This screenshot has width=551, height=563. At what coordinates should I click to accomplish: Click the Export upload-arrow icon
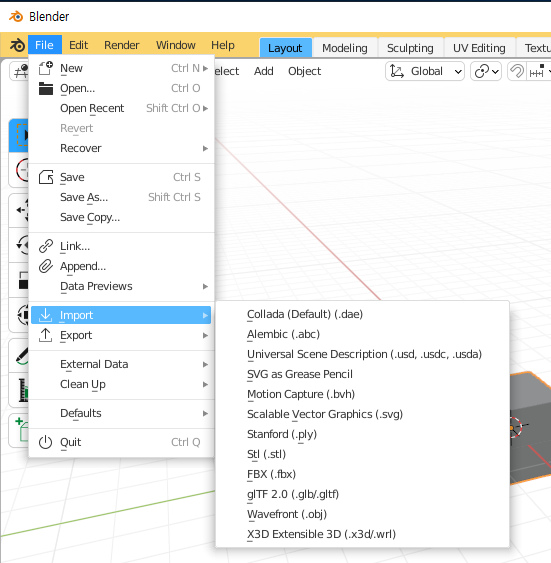coord(46,335)
